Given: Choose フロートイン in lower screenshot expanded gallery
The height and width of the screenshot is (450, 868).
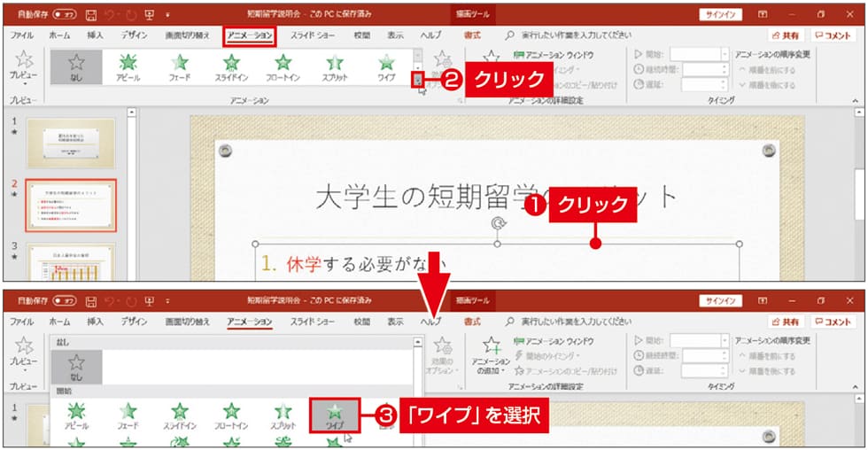Looking at the screenshot, I should [231, 415].
